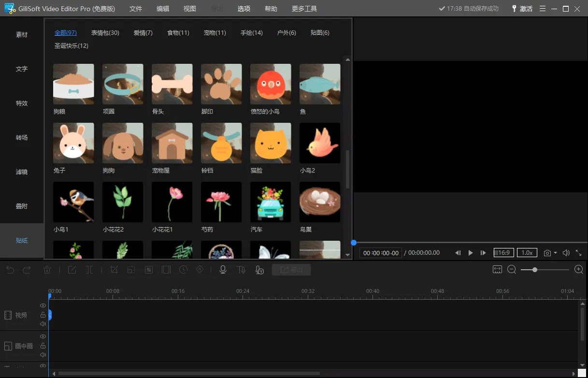Open the 文件 menu
Screen dimensions: 588x378
point(136,9)
